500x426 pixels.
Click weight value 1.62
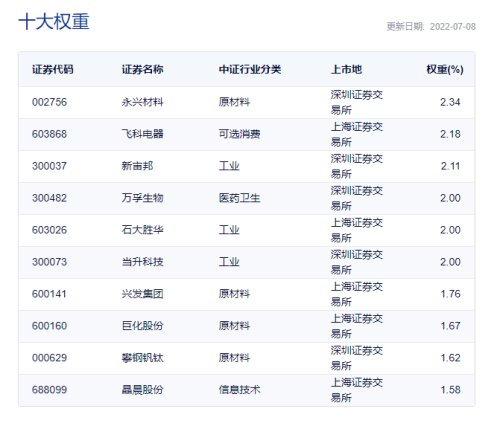[x=450, y=358]
